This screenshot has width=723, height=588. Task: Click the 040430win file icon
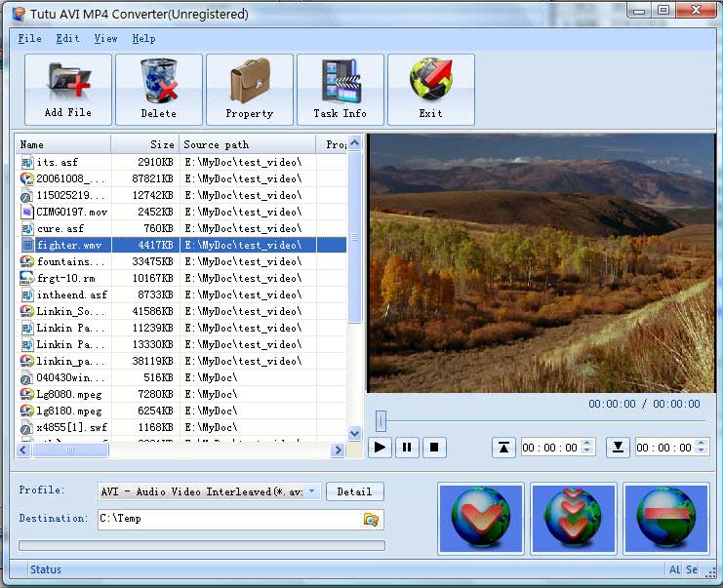pyautogui.click(x=27, y=378)
